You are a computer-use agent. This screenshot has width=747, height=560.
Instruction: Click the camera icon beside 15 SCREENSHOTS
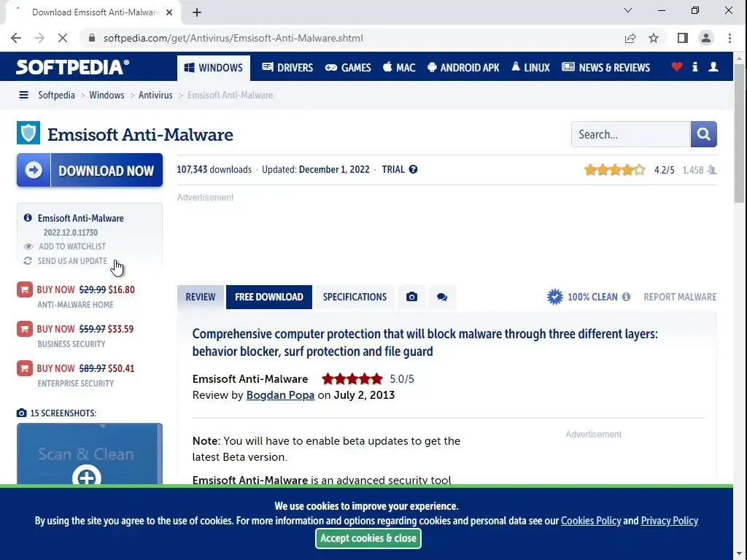[x=21, y=413]
